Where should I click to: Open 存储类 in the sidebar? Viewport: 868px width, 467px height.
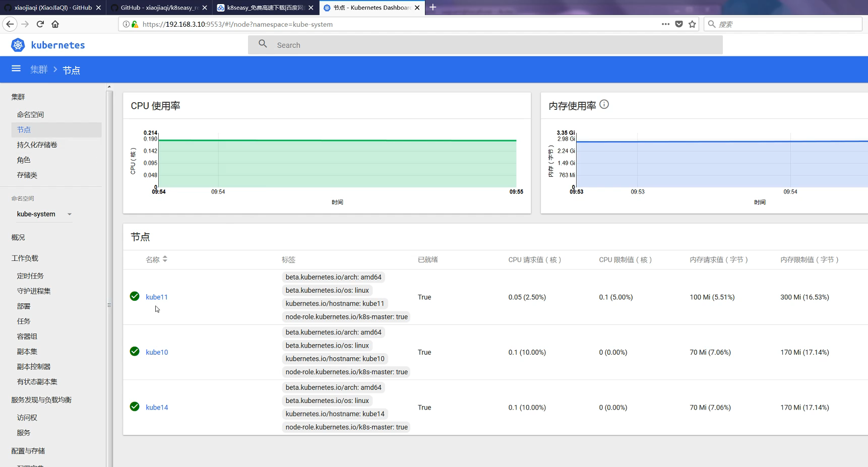pos(27,175)
